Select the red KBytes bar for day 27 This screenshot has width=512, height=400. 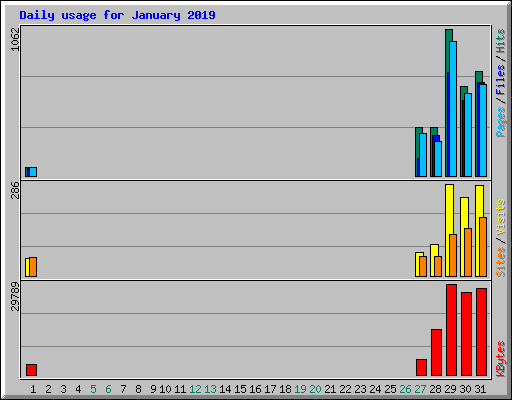point(421,367)
